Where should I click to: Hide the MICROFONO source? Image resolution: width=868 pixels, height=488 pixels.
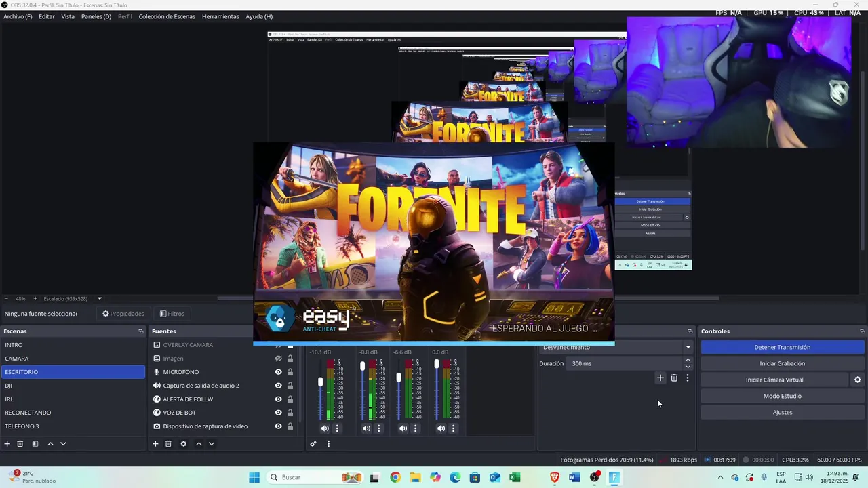click(278, 372)
